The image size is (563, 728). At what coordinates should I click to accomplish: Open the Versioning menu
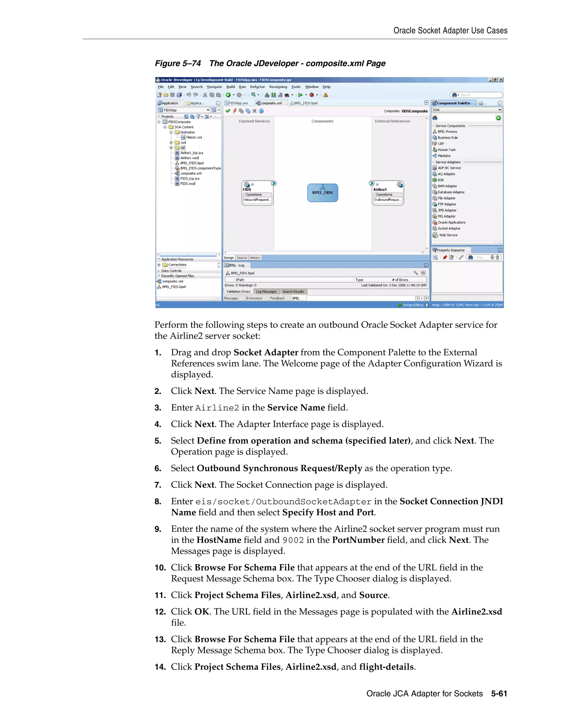click(278, 87)
